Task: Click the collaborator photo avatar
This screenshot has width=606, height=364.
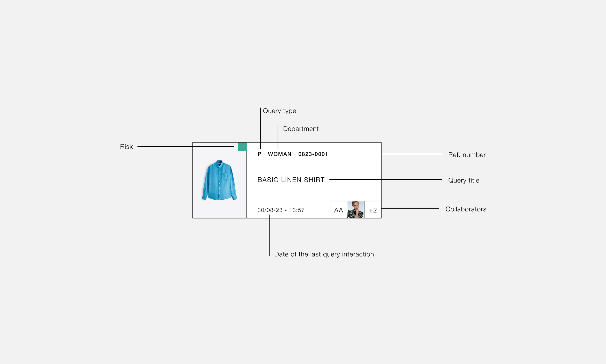Action: tap(356, 210)
